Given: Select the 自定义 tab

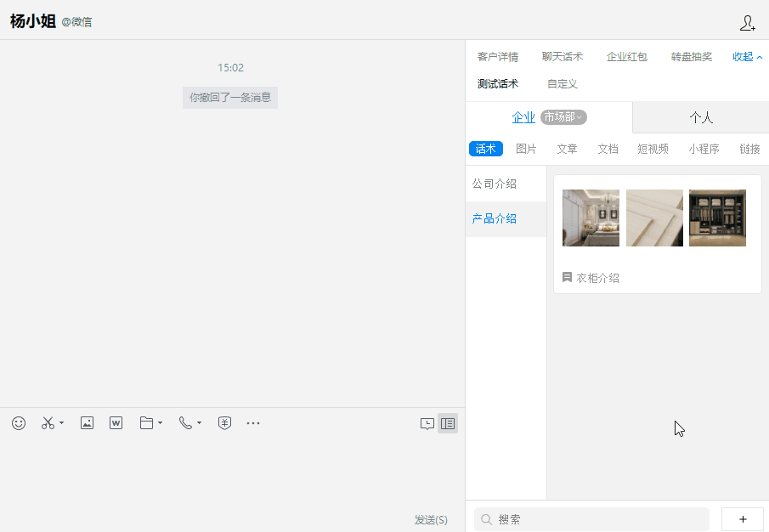Looking at the screenshot, I should tap(562, 84).
